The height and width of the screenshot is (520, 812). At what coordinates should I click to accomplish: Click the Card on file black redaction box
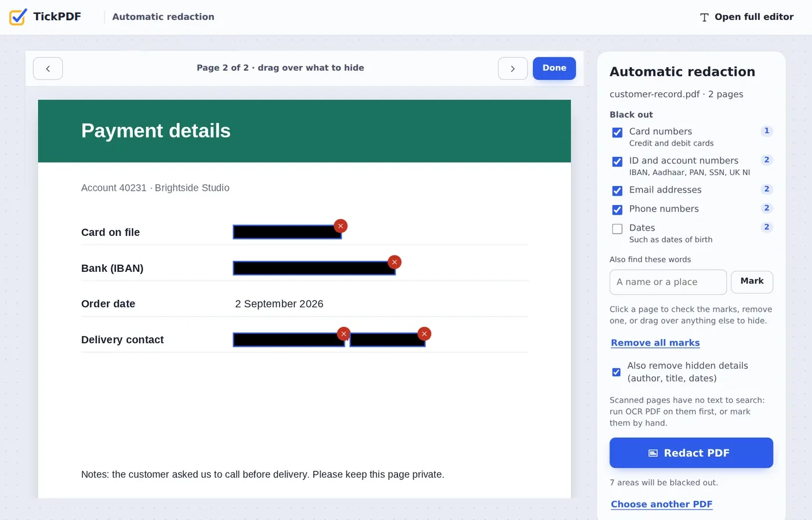[x=287, y=232]
